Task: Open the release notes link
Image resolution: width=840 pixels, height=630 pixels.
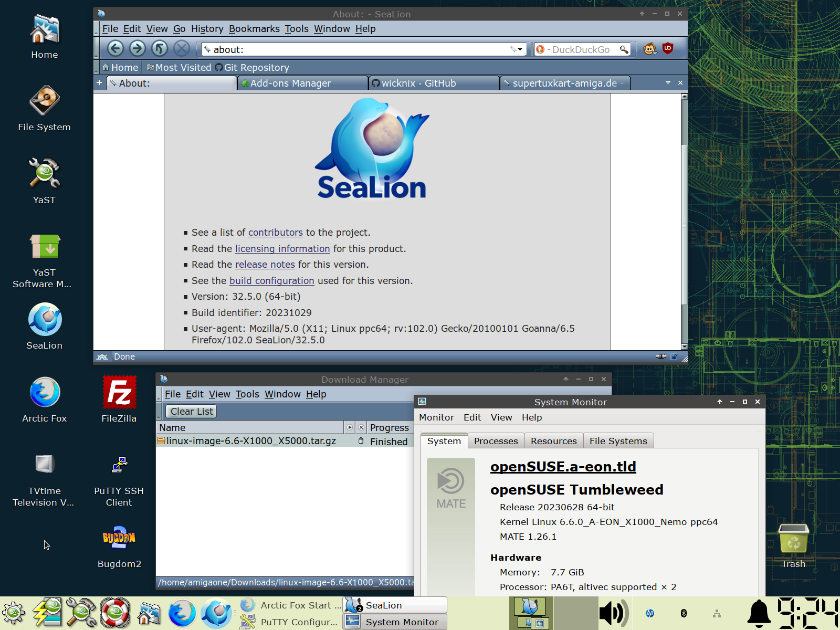Action: (x=265, y=265)
